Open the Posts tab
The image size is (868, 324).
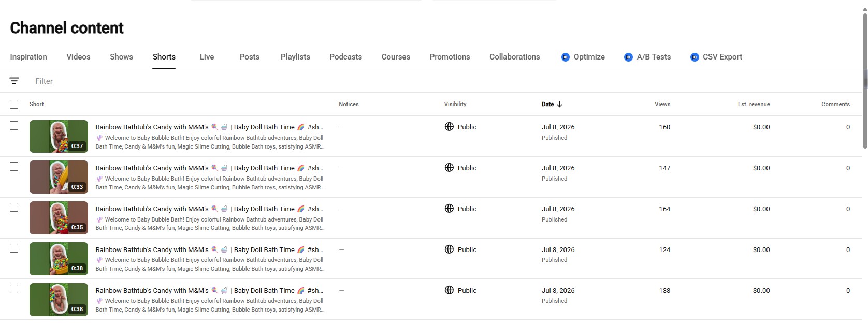click(249, 57)
